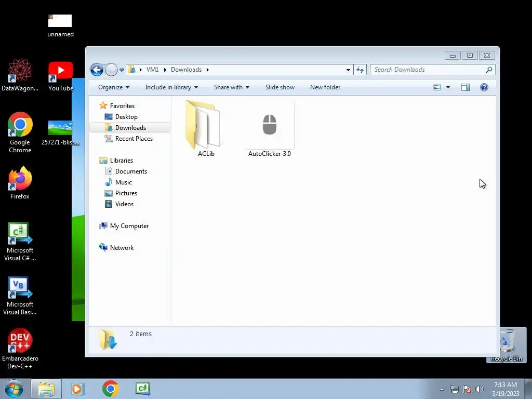Viewport: 532px width, 399px height.
Task: Select the YouTube desktop shortcut
Action: [x=60, y=76]
